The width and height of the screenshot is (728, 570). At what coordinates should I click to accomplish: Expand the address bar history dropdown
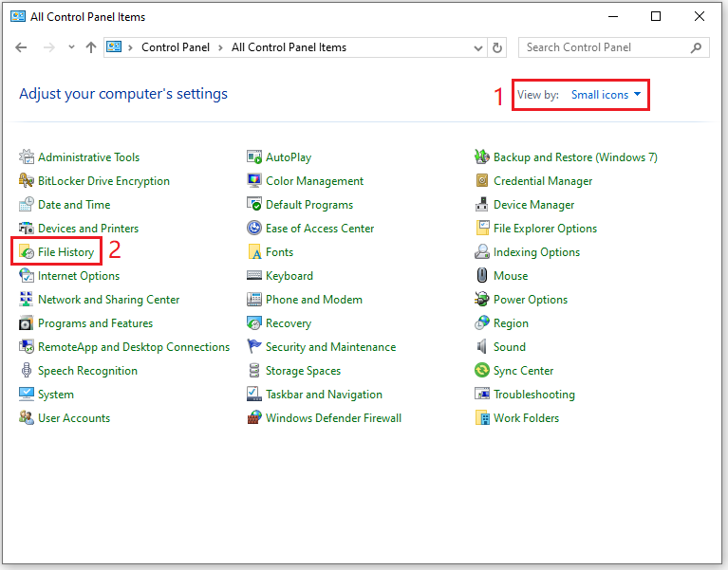point(477,47)
